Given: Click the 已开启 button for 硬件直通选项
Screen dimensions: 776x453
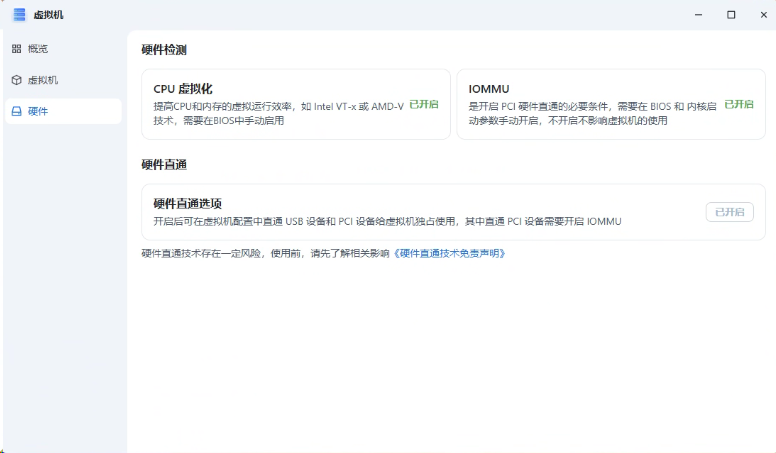Looking at the screenshot, I should (x=729, y=212).
